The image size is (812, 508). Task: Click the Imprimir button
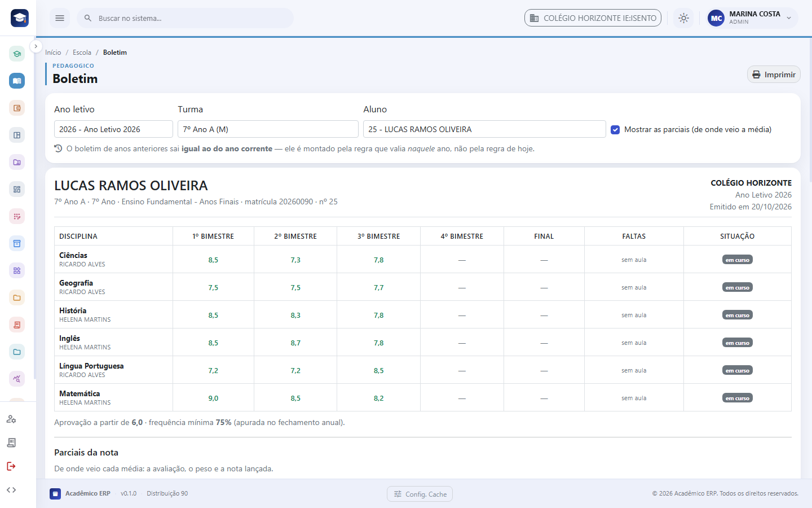[x=774, y=75]
